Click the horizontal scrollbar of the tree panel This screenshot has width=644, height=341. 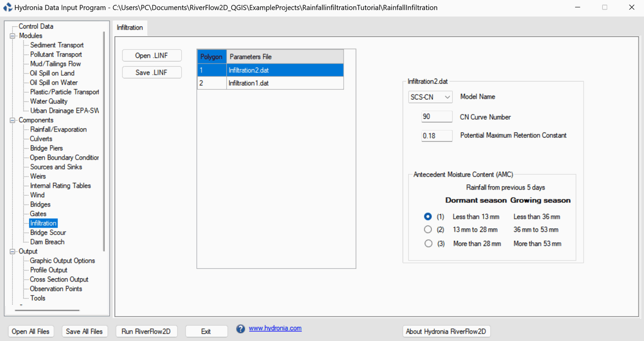coord(47,310)
